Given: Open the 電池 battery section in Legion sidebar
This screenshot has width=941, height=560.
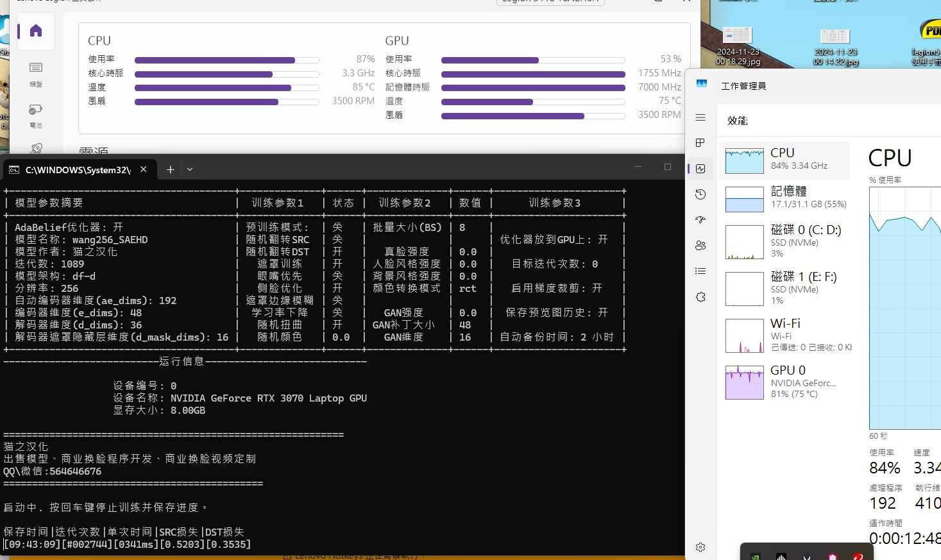Looking at the screenshot, I should [x=36, y=115].
